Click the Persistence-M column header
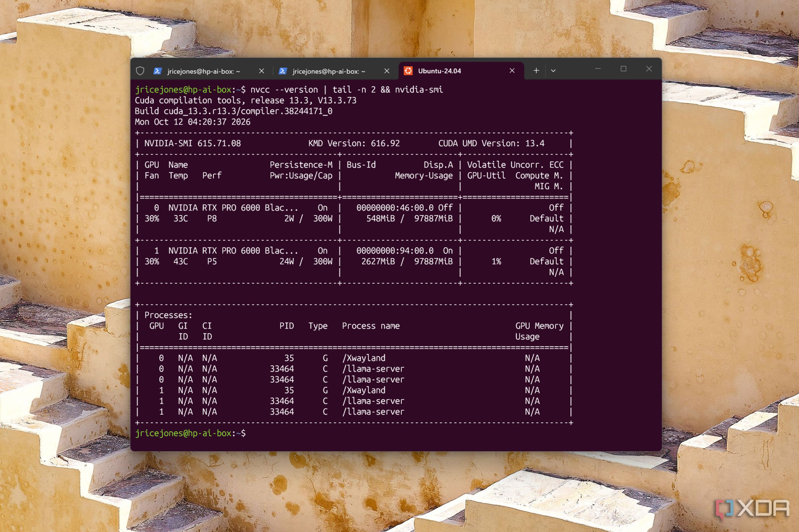799x532 pixels. [301, 165]
